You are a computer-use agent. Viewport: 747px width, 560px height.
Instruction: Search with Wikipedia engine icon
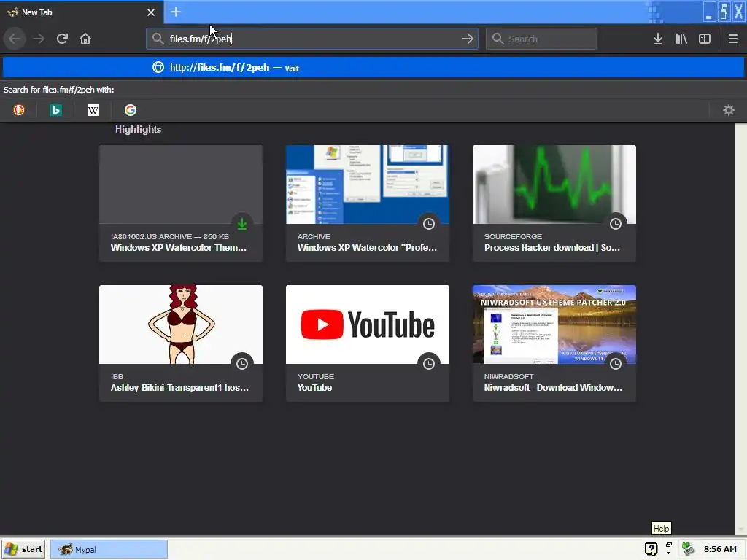point(93,110)
